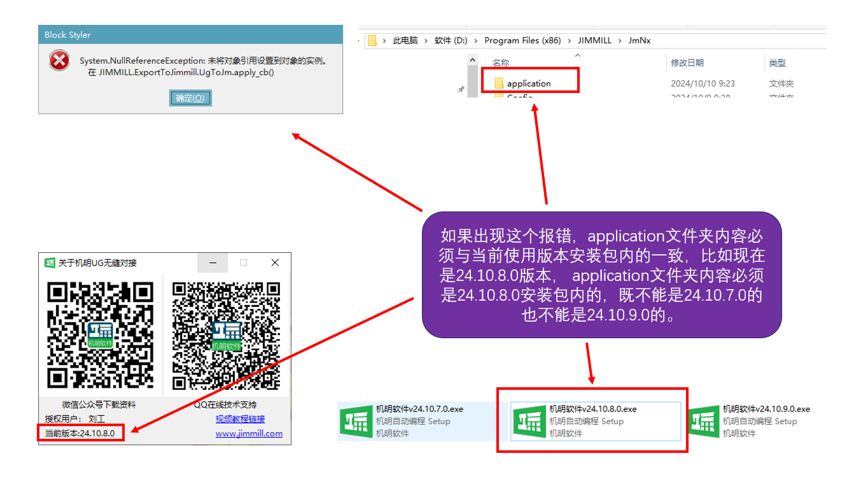Expand the chevron after 软件 (D:) in path
Screen dimensions: 868x486
coord(475,40)
